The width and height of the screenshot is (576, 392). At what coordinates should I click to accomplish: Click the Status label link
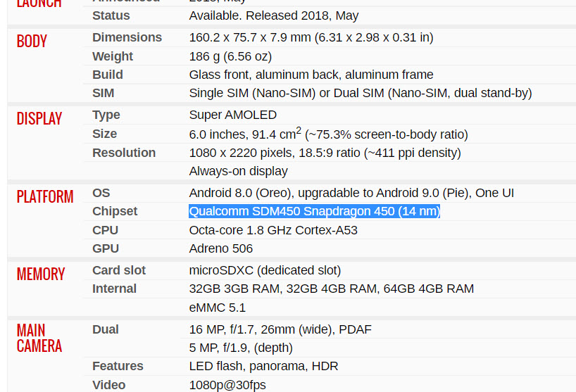111,15
